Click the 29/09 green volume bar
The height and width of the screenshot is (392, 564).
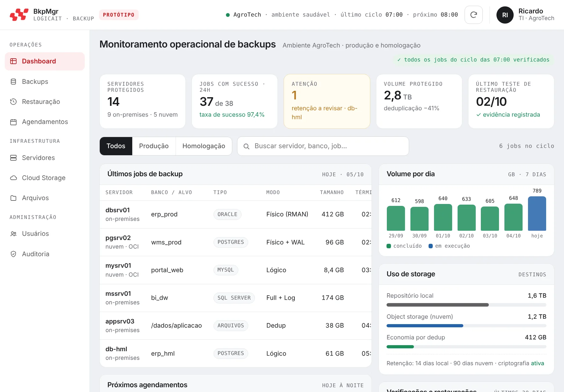(396, 218)
